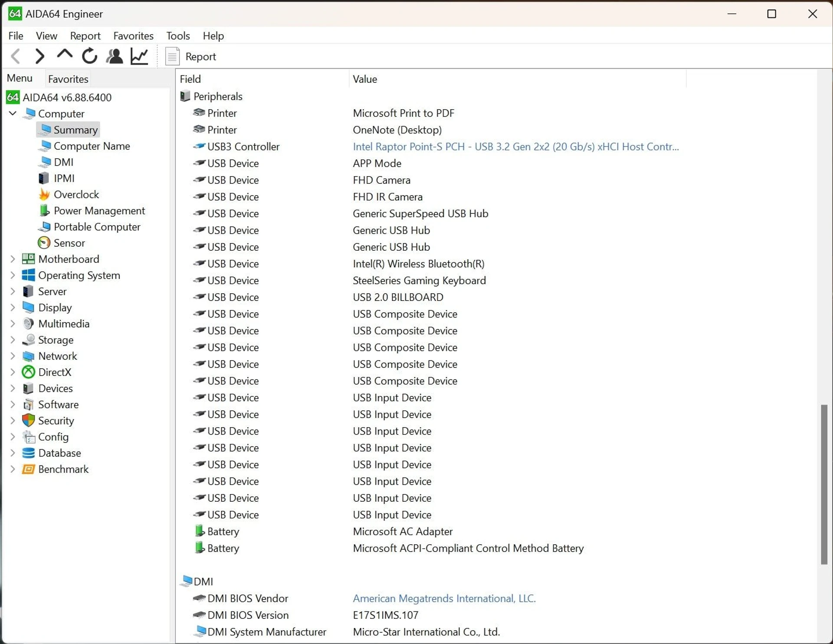Click the Field column header
Image resolution: width=833 pixels, height=644 pixels.
(x=262, y=79)
